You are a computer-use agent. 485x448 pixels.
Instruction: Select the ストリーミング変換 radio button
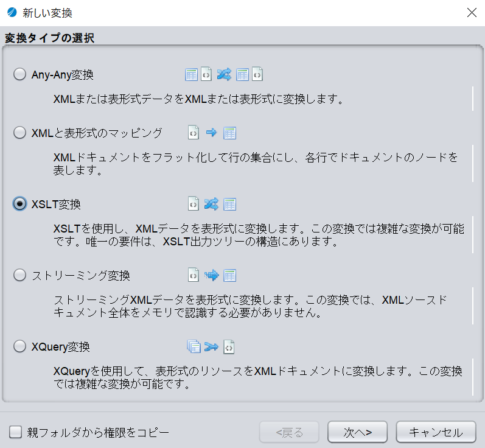20,275
